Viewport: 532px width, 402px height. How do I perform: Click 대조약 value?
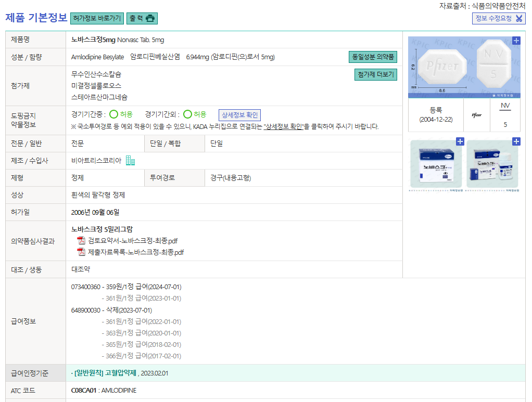point(81,269)
